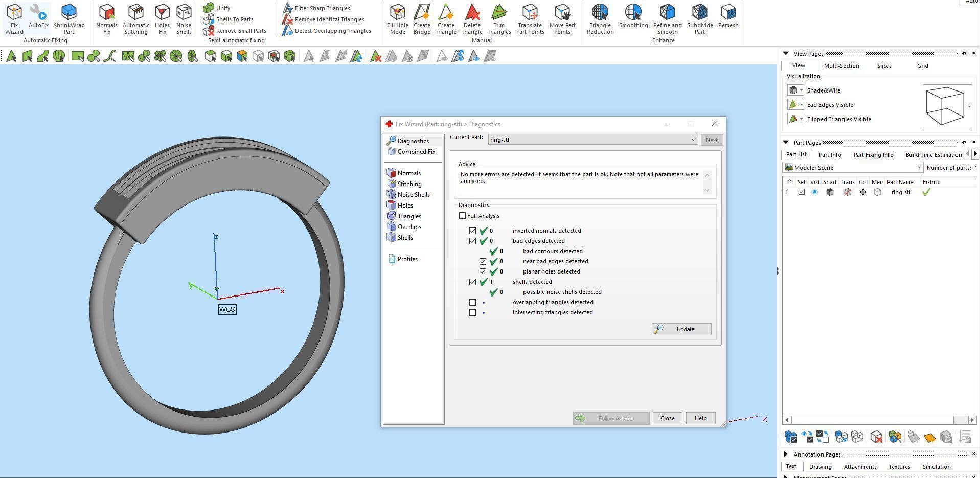Viewport: 980px width, 478px height.
Task: Toggle ring-stl selection checkbox
Action: 801,192
